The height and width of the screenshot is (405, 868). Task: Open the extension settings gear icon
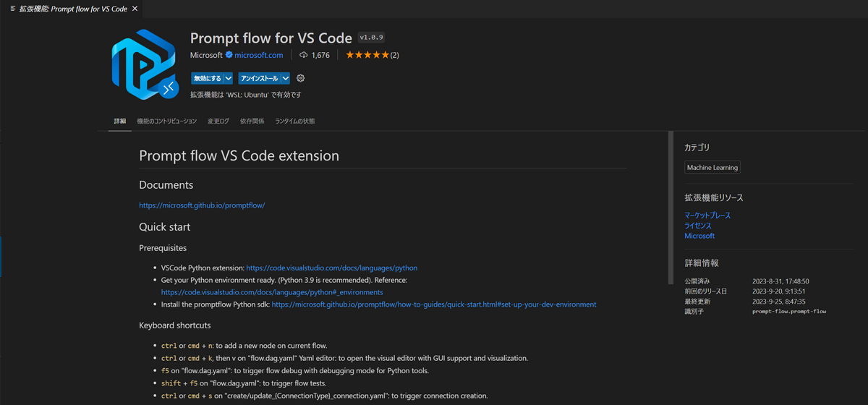pyautogui.click(x=301, y=78)
